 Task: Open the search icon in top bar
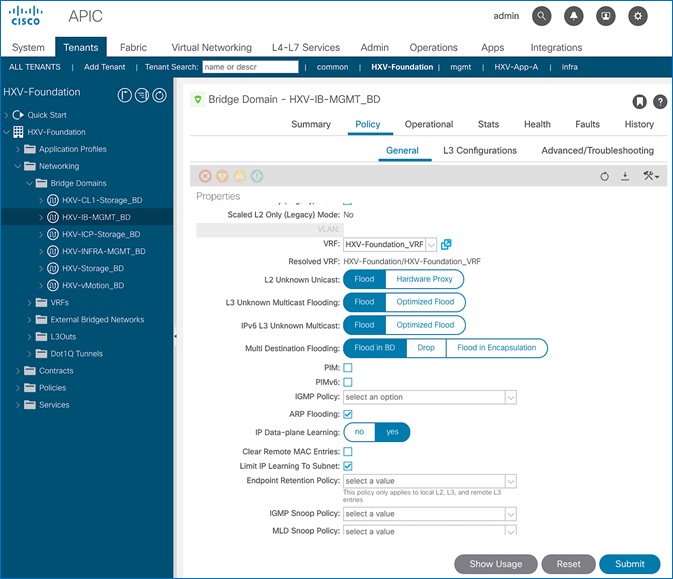541,16
